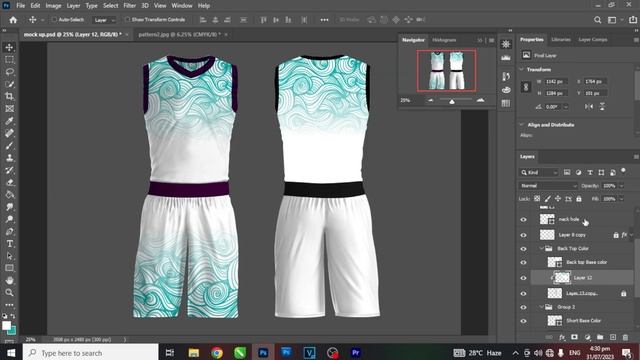Select the Path Selection tool
Viewport: 640px width, 360px height.
click(x=9, y=256)
